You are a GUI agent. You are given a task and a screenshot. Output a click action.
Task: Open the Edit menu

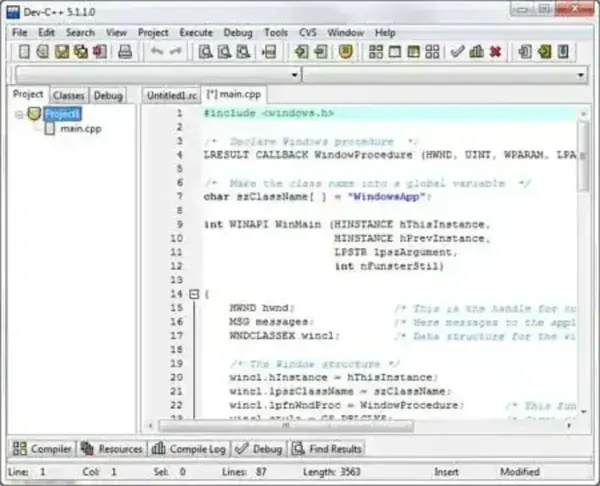[x=46, y=33]
